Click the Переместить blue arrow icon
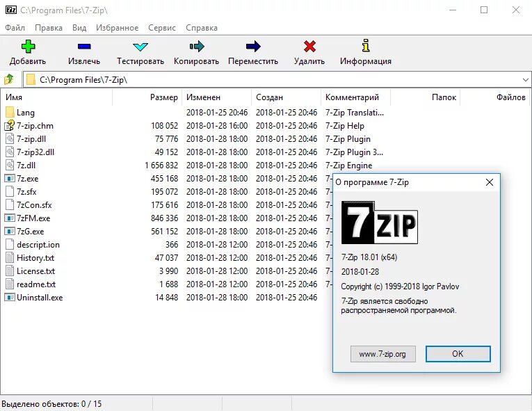Viewport: 532px width, 411px height. [x=253, y=46]
